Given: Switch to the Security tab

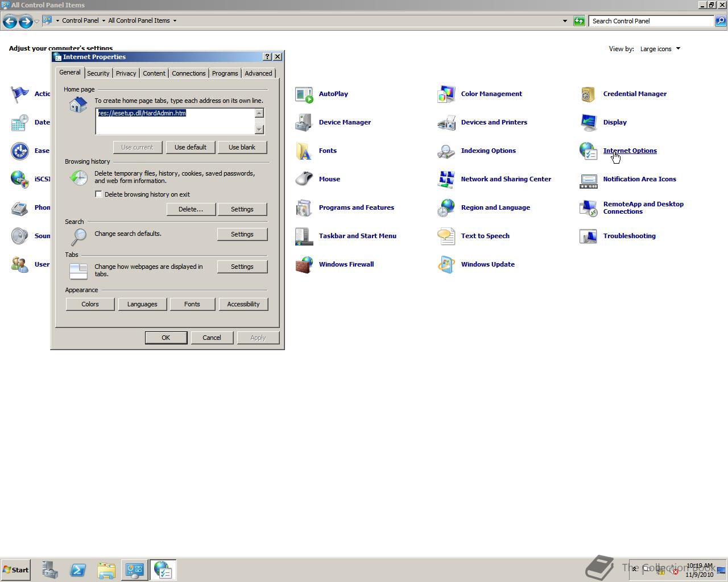Looking at the screenshot, I should 98,73.
